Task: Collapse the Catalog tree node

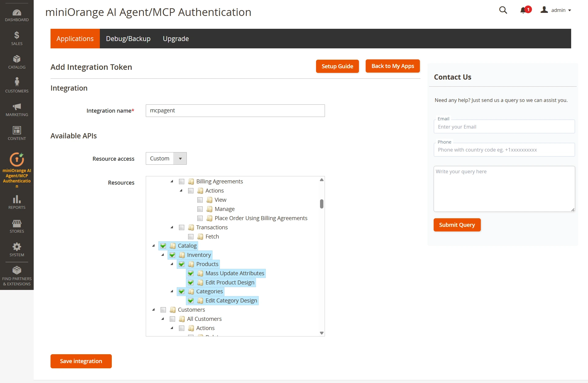Action: (x=153, y=246)
